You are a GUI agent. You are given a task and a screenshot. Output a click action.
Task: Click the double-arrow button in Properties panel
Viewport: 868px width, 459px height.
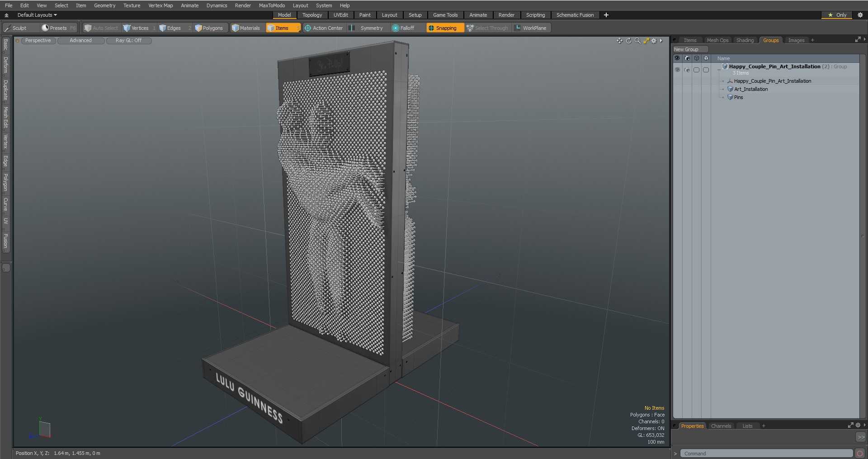pyautogui.click(x=861, y=437)
